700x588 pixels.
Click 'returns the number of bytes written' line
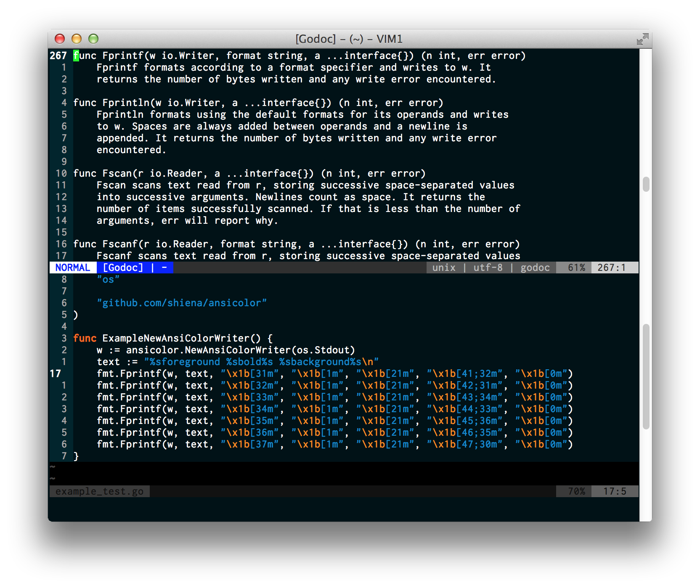[x=297, y=79]
